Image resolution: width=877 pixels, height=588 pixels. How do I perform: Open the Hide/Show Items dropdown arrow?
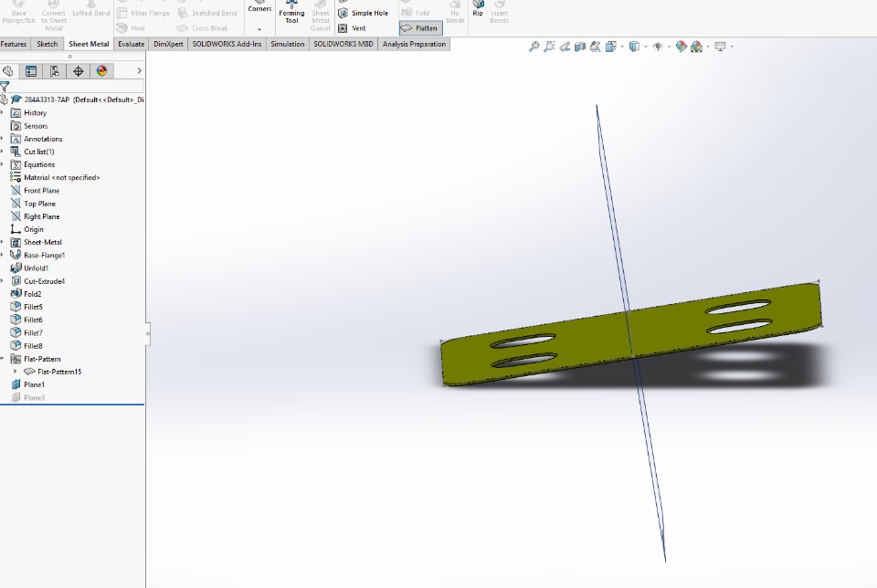(x=669, y=47)
